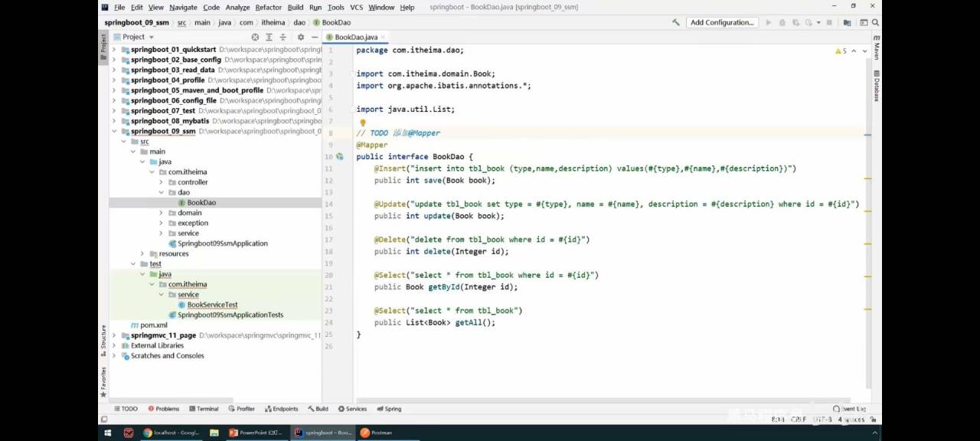Click the Select Opened File target icon
980x441 pixels.
pyautogui.click(x=255, y=37)
